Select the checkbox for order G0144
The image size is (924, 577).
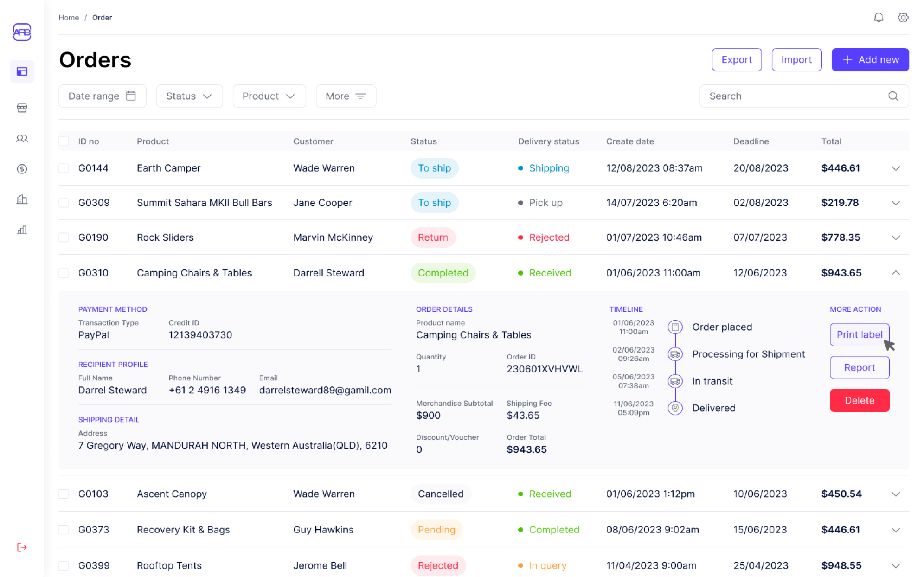pyautogui.click(x=64, y=168)
